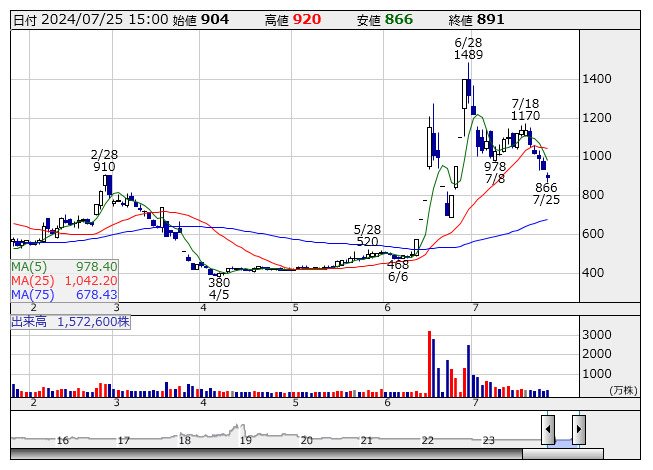Image resolution: width=653 pixels, height=470 pixels.
Task: Click the MA(5) legend entry
Action: (65, 267)
